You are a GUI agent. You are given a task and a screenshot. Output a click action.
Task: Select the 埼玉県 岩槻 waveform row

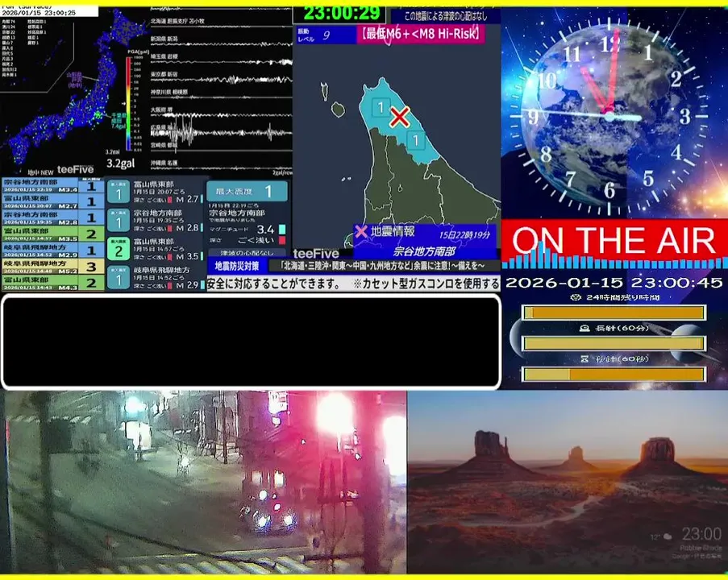point(222,60)
